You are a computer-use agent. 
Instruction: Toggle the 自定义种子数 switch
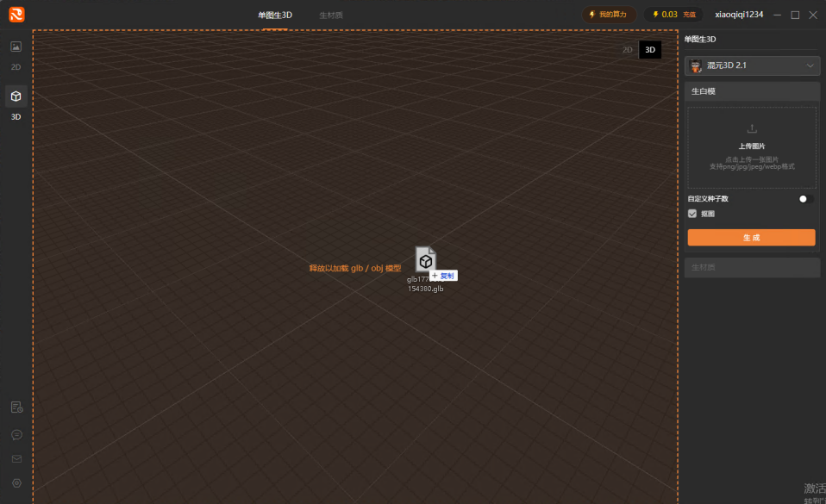806,198
